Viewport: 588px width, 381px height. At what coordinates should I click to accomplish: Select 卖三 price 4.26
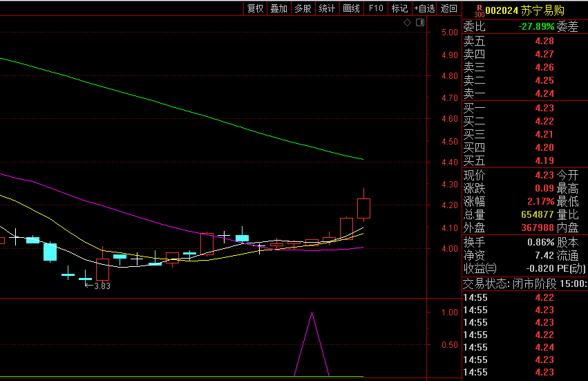(544, 67)
